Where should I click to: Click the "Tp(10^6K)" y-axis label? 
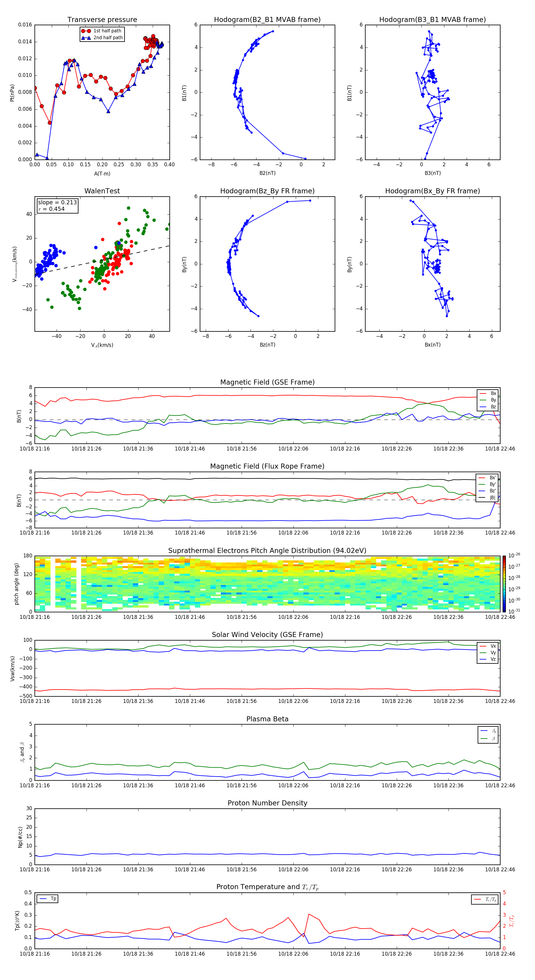17,921
